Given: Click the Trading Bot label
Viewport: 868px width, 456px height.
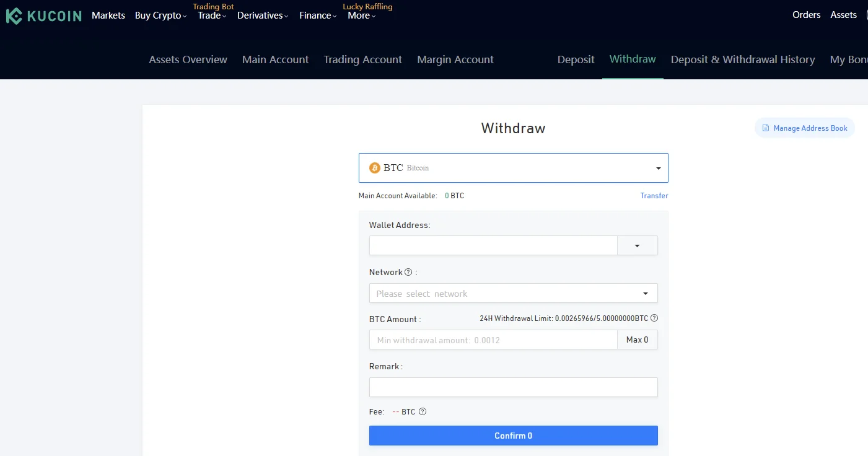Looking at the screenshot, I should pyautogui.click(x=214, y=7).
